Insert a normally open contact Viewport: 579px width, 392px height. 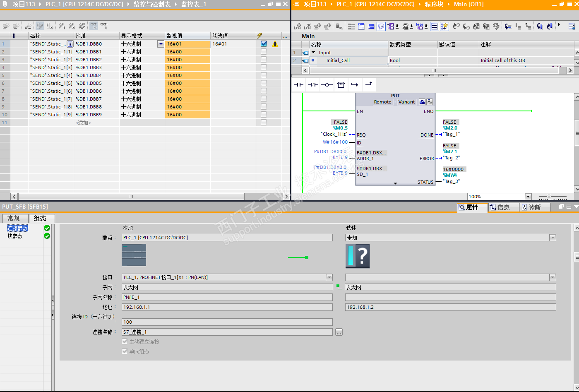pyautogui.click(x=298, y=85)
